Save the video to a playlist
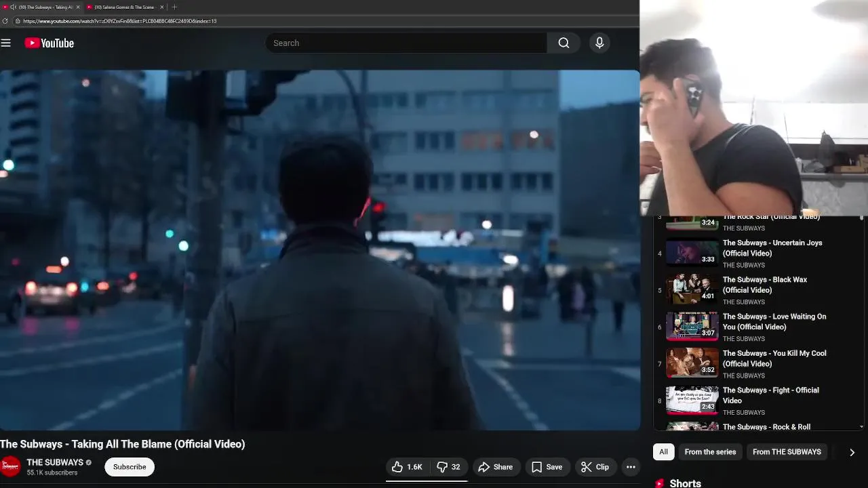This screenshot has width=868, height=488. (x=547, y=467)
